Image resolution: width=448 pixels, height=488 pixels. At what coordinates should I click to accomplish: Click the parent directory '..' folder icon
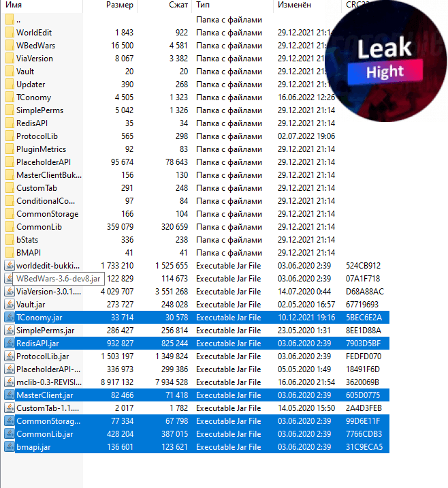tap(10, 20)
